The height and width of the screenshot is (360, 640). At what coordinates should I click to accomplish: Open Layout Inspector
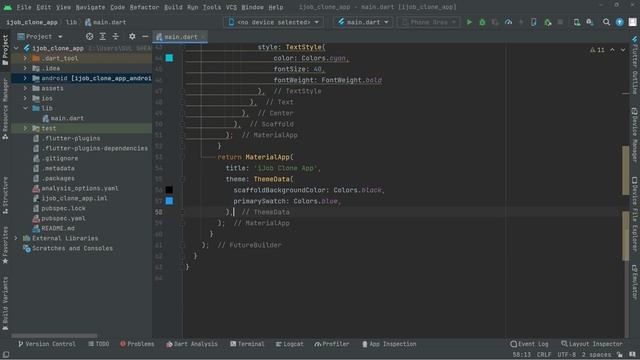click(x=592, y=344)
